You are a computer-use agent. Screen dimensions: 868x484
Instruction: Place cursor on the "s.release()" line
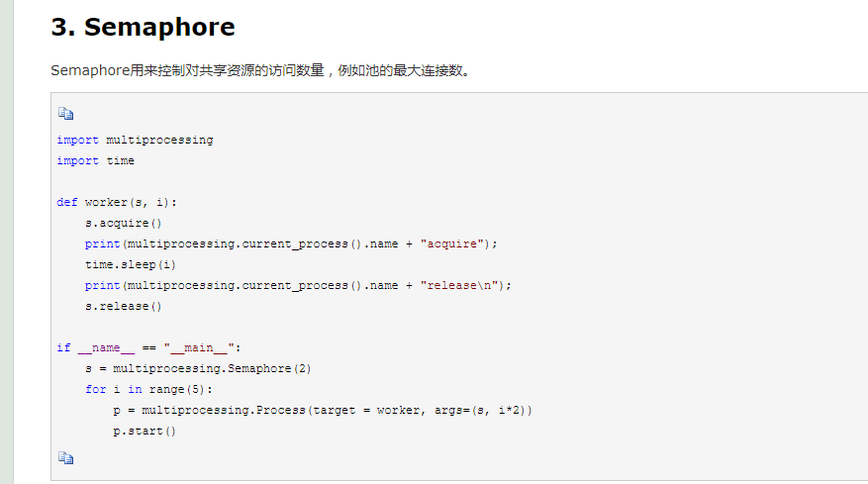point(123,307)
